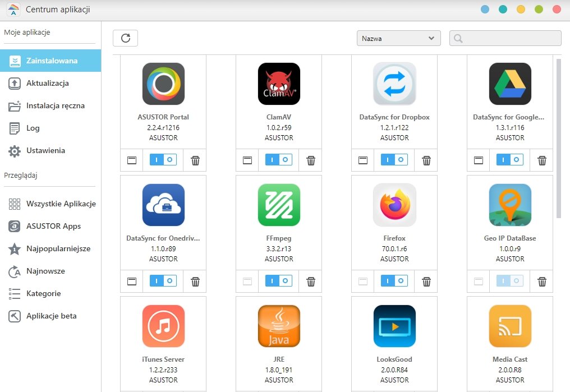Show Najpopularniejsze apps

(x=50, y=248)
